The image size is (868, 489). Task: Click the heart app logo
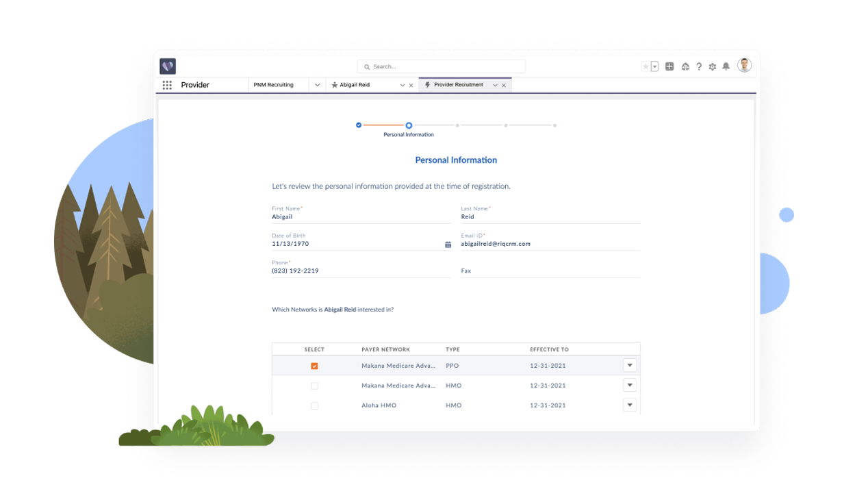click(168, 66)
